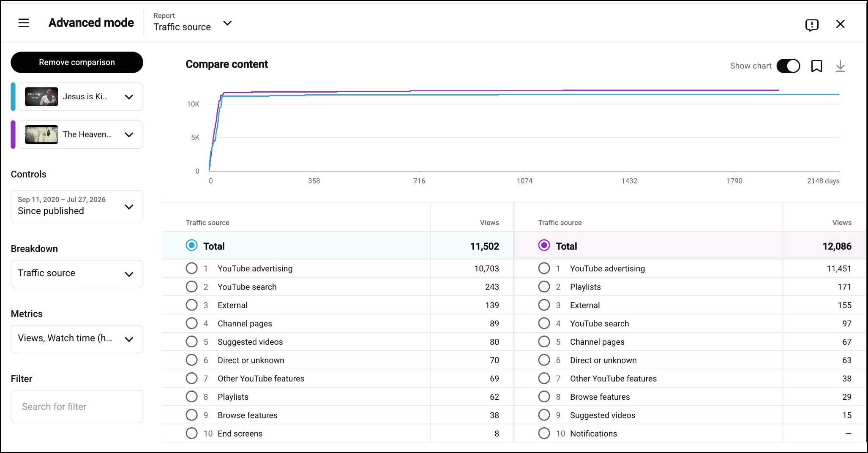Close the Advanced mode panel
Screen dimensions: 868x453
840,24
